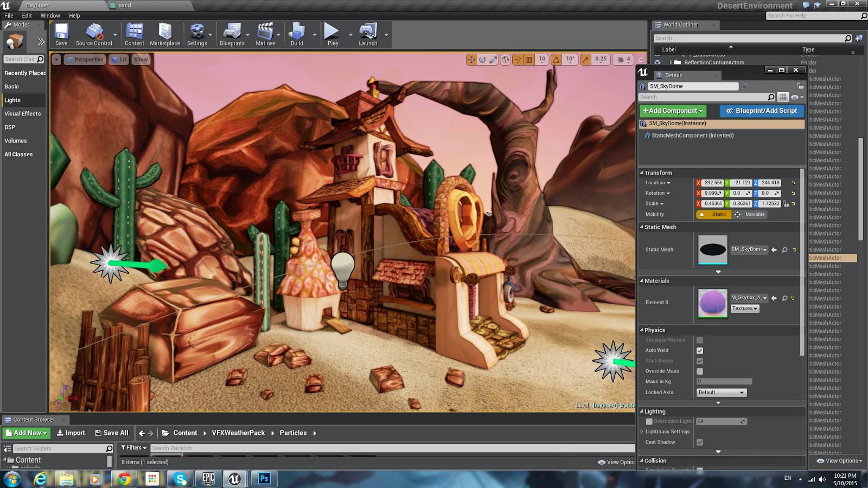Disable the Auto Weld checkbox
Viewport: 868px width, 488px height.
click(x=700, y=350)
